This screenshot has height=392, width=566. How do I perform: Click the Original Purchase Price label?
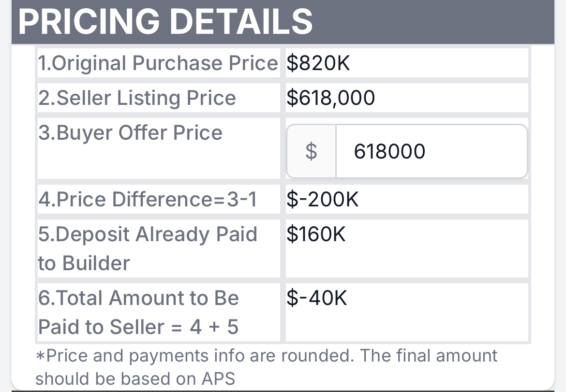158,63
